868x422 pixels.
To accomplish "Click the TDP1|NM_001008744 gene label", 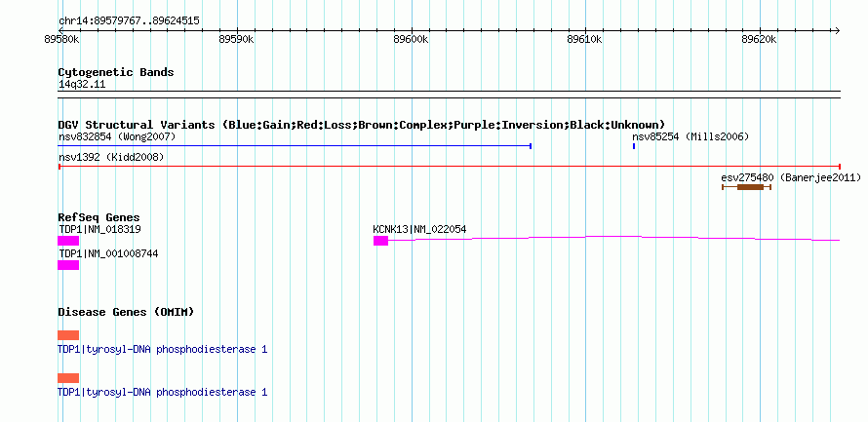I will pyautogui.click(x=108, y=253).
